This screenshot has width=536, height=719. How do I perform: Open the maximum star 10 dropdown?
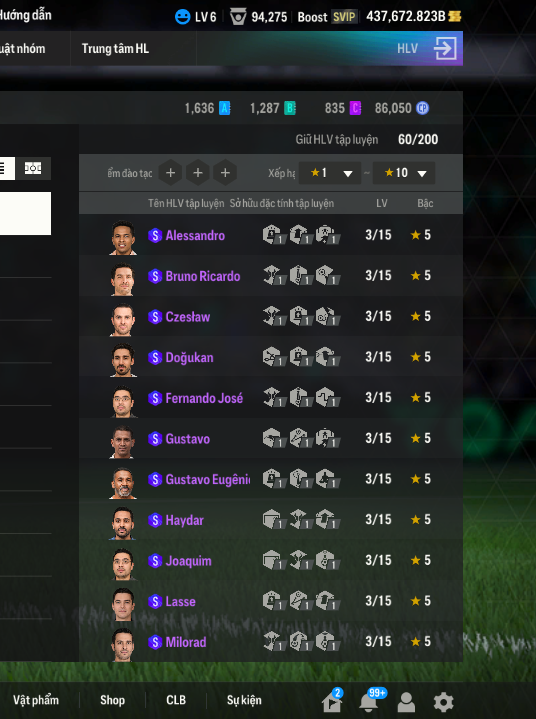click(403, 173)
